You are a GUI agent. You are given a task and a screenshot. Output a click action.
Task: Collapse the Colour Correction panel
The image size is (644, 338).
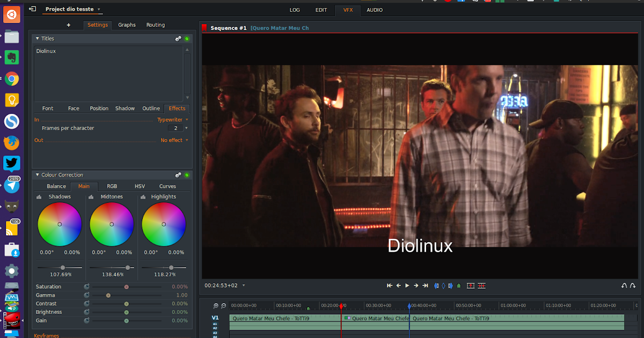[x=38, y=175]
